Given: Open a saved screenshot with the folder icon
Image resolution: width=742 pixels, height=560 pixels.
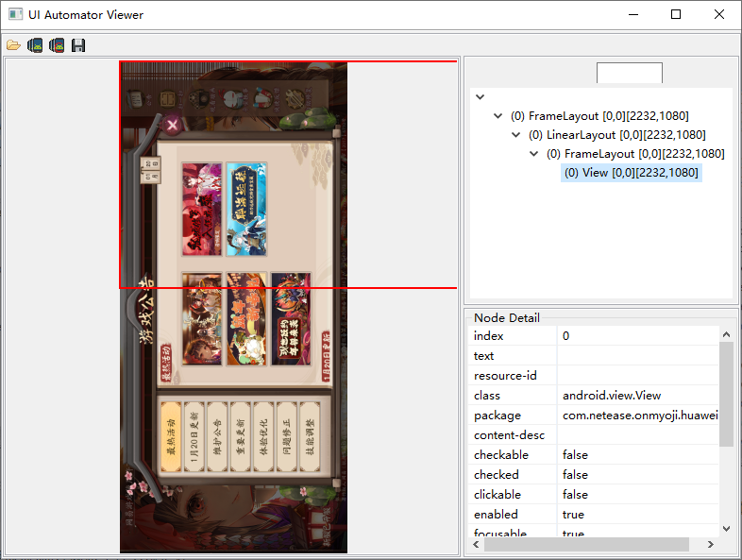Looking at the screenshot, I should point(13,45).
